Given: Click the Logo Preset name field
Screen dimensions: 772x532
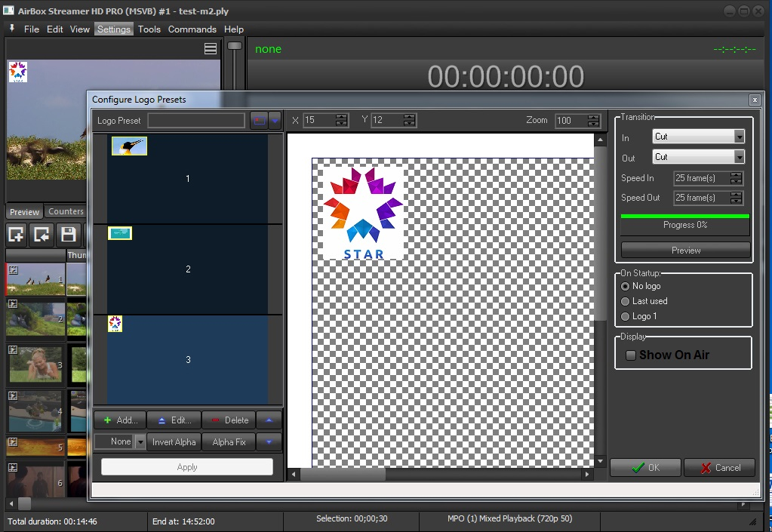Looking at the screenshot, I should [196, 121].
